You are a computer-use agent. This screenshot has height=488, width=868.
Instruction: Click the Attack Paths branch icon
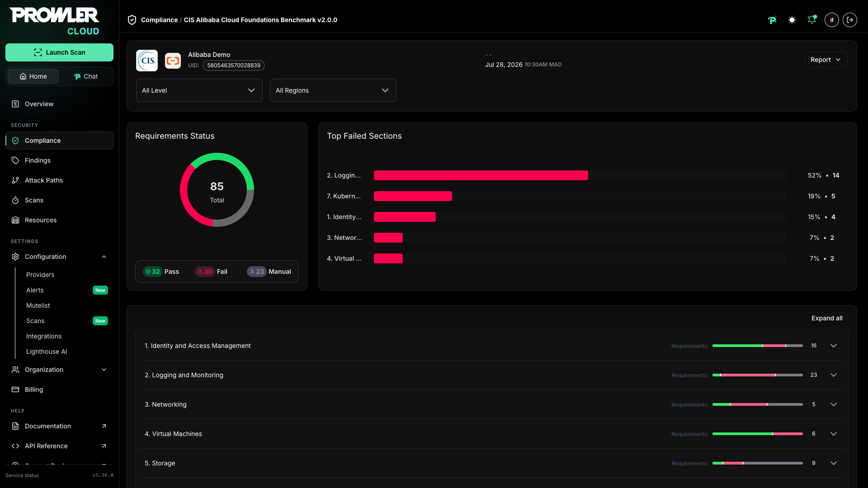coord(15,180)
